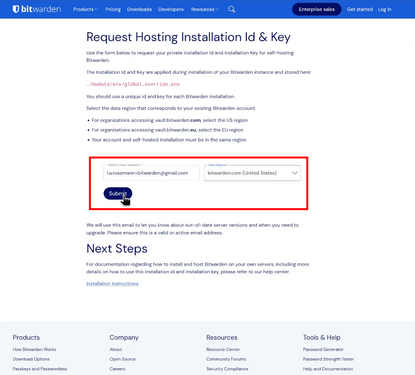Open the Resource Center footer link

(223, 349)
